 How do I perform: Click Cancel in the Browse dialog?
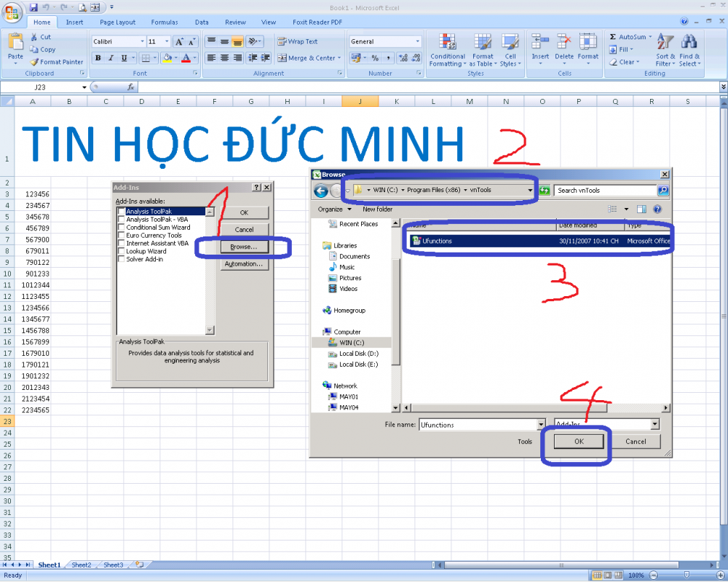point(636,442)
